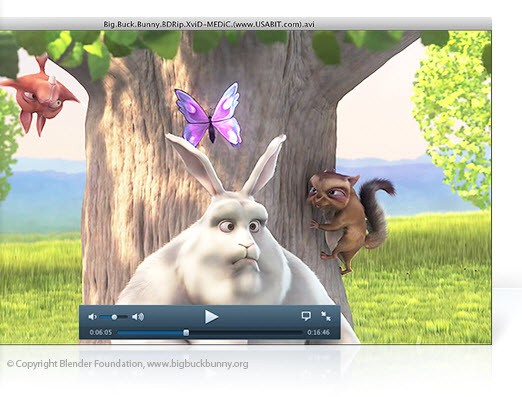The height and width of the screenshot is (397, 522).
Task: Open the www.bigbuckbunny.org copyright link
Action: [x=197, y=364]
